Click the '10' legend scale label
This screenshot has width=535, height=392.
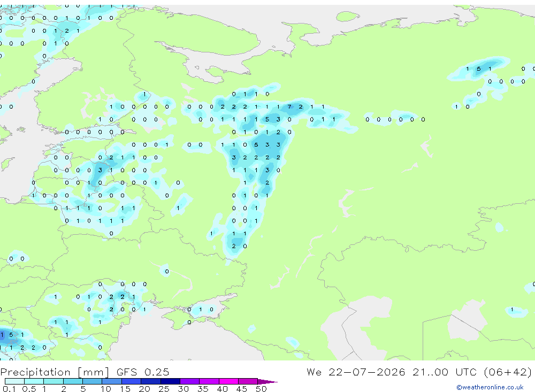106,389
